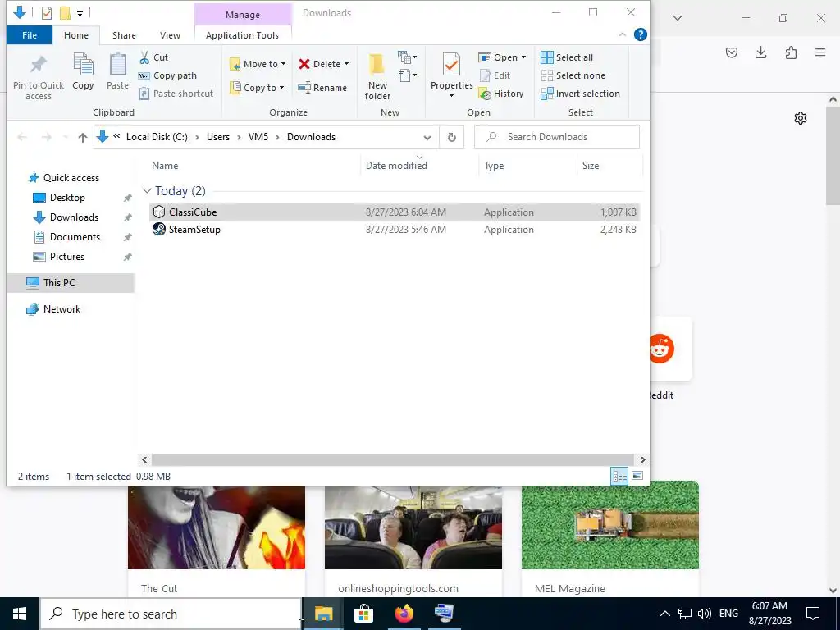Image resolution: width=840 pixels, height=630 pixels.
Task: Open the Delete options arrow
Action: tap(347, 64)
